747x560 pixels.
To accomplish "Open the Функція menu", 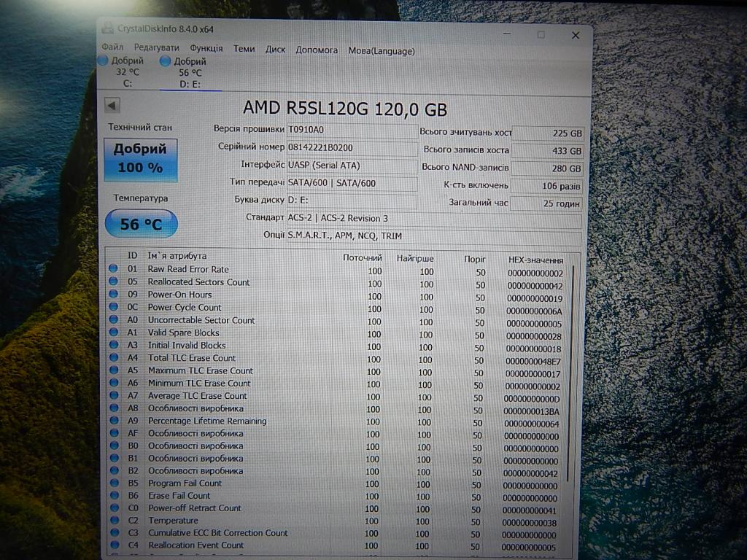I will (x=206, y=48).
